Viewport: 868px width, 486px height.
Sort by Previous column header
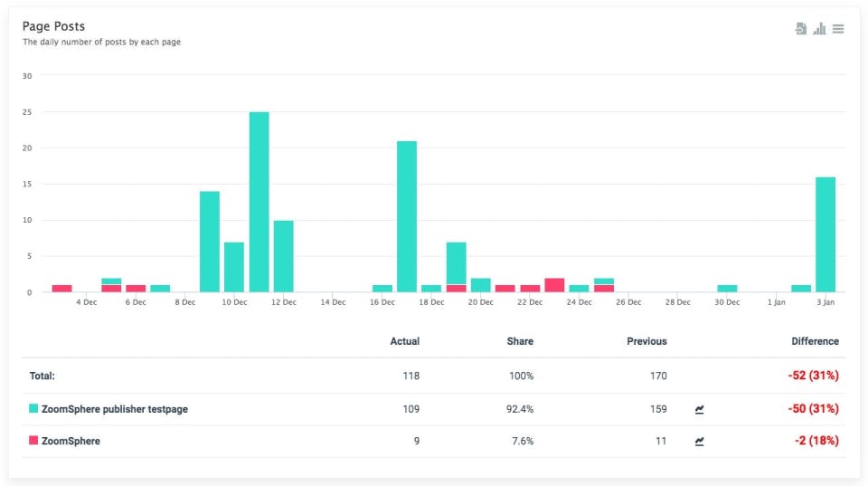click(646, 341)
